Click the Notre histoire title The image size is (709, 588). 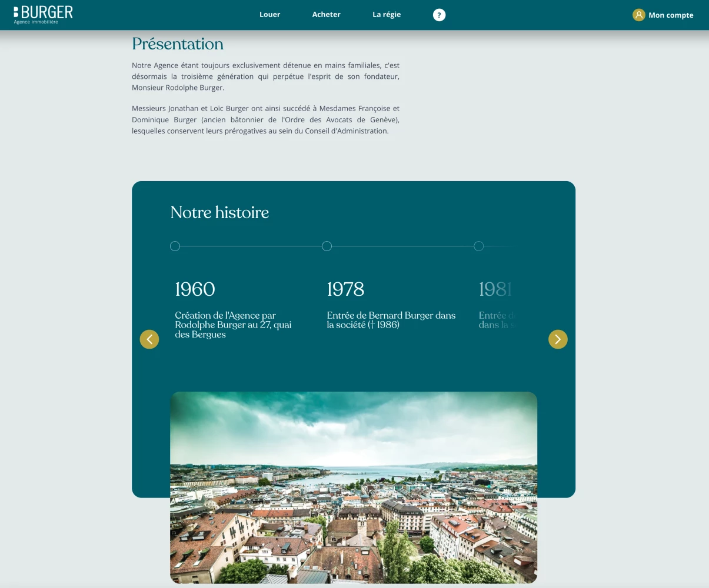(219, 213)
